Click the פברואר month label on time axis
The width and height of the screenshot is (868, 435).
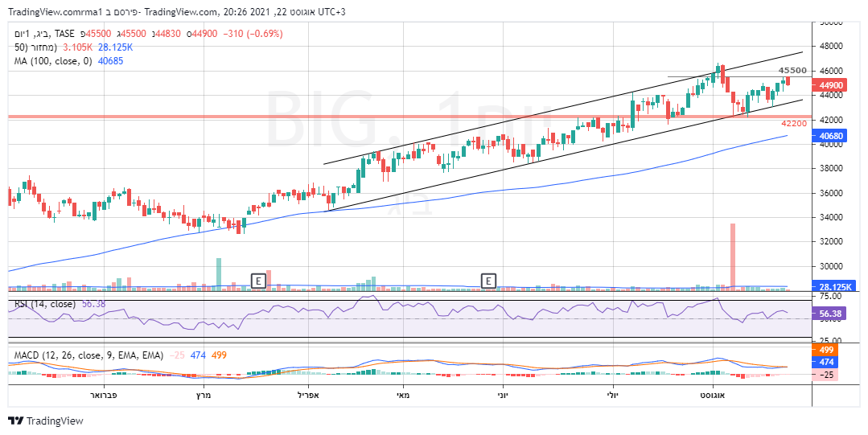[104, 396]
